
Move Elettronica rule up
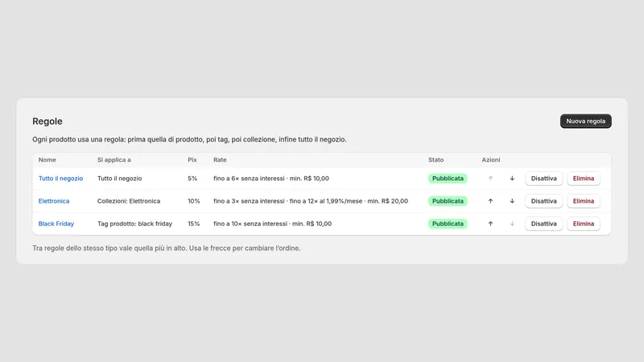click(x=490, y=201)
